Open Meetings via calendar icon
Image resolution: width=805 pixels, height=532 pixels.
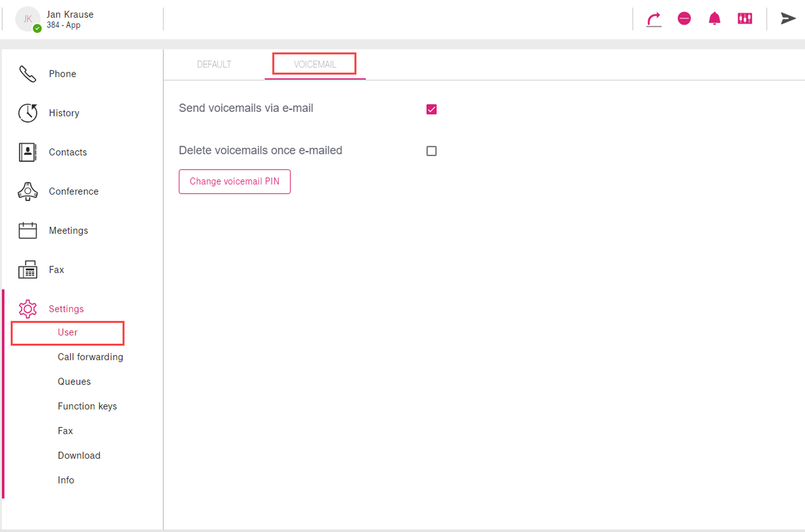(27, 231)
